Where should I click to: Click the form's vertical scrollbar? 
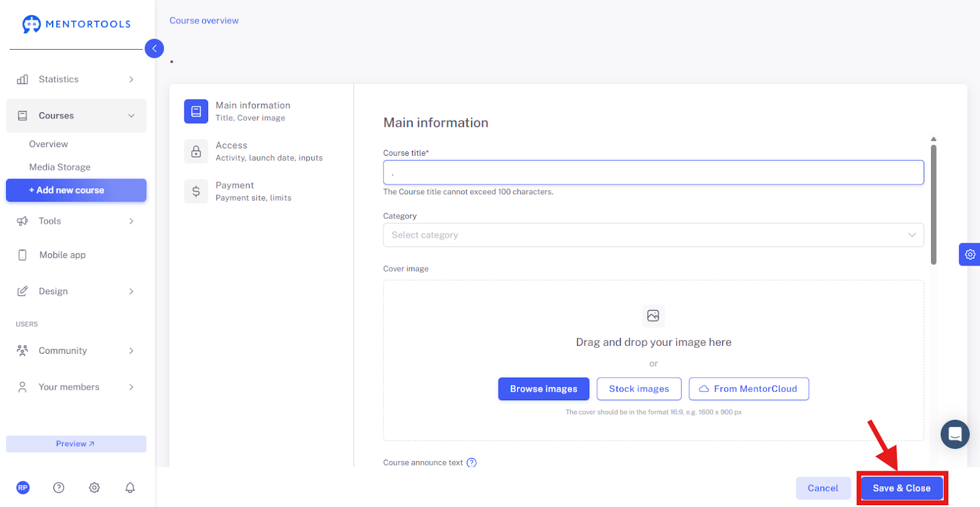click(x=933, y=204)
